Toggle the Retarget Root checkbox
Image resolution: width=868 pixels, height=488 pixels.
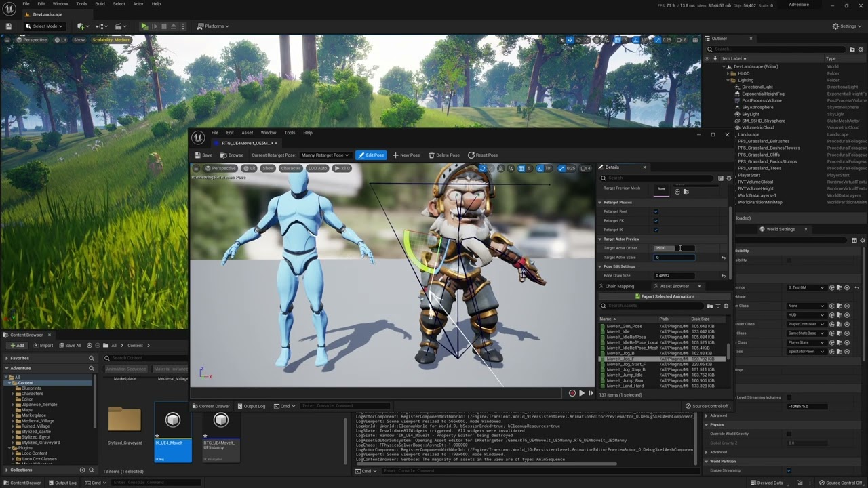pos(656,211)
